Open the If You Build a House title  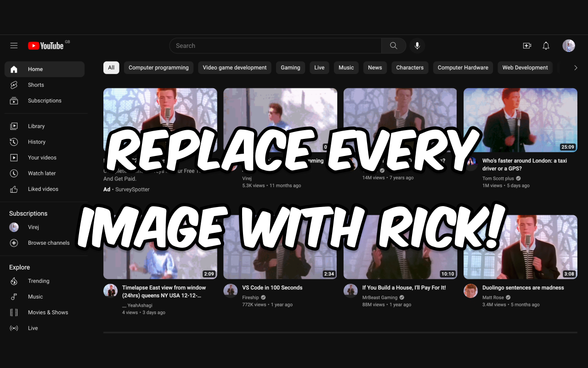(x=404, y=287)
